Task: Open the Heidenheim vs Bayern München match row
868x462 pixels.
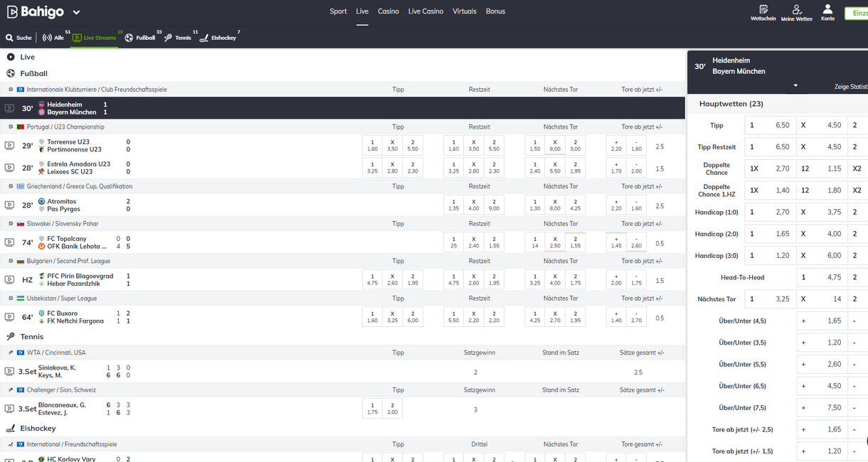Action: tap(343, 108)
